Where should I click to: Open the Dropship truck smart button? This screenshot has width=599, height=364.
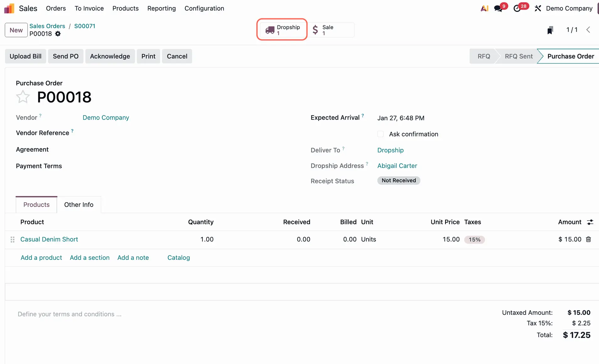point(282,30)
